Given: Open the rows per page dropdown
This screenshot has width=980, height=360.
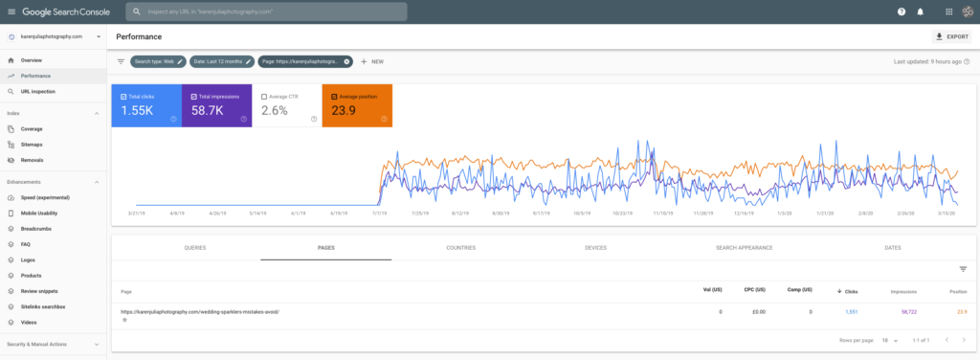Looking at the screenshot, I should pos(890,341).
